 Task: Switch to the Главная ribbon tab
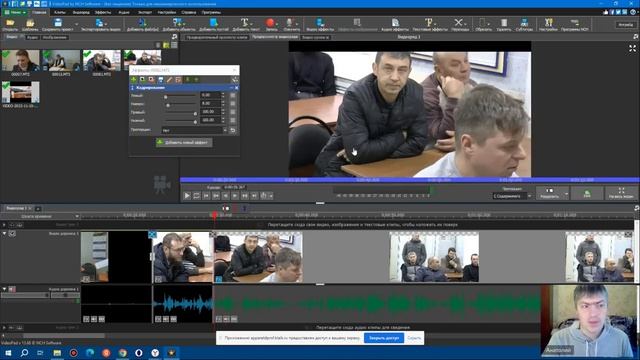pyautogui.click(x=39, y=12)
